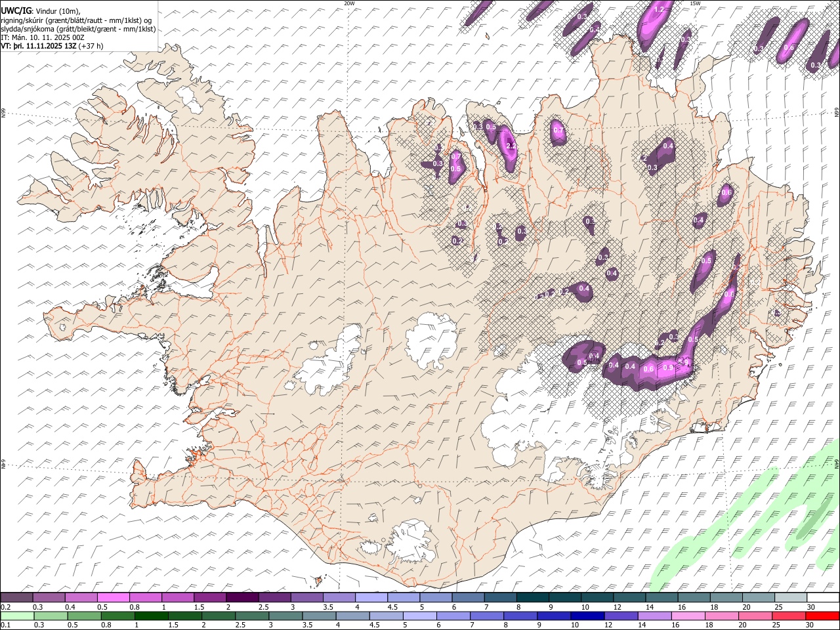
Task: Click the white swatch after 30, upper legend
Action: pos(822,597)
